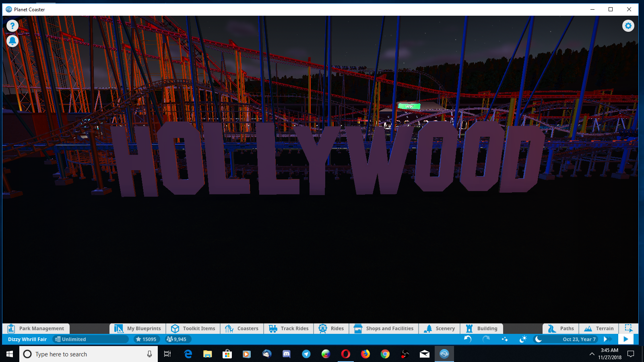
Task: Click the 15095 park rating star
Action: [x=147, y=339]
